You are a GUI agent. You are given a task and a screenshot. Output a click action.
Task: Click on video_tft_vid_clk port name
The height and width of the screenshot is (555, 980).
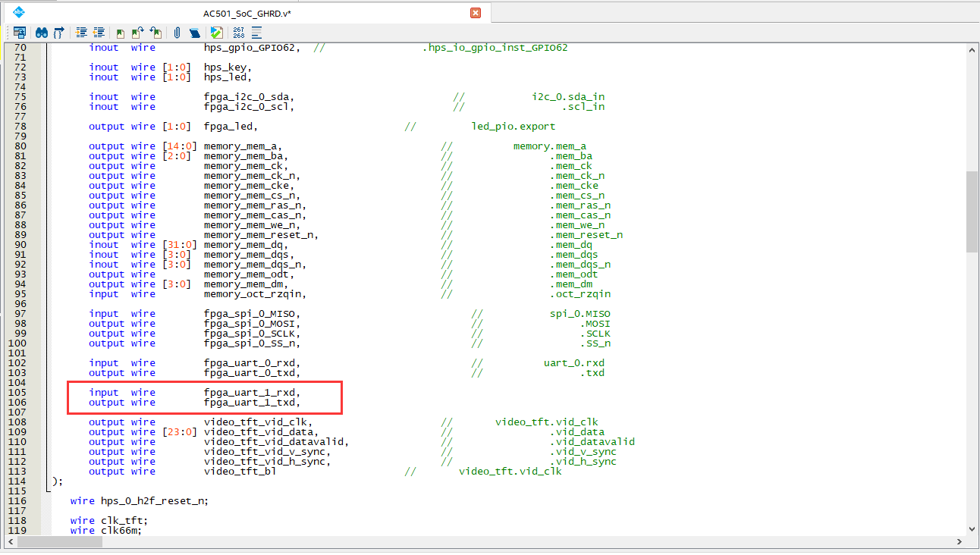(255, 422)
